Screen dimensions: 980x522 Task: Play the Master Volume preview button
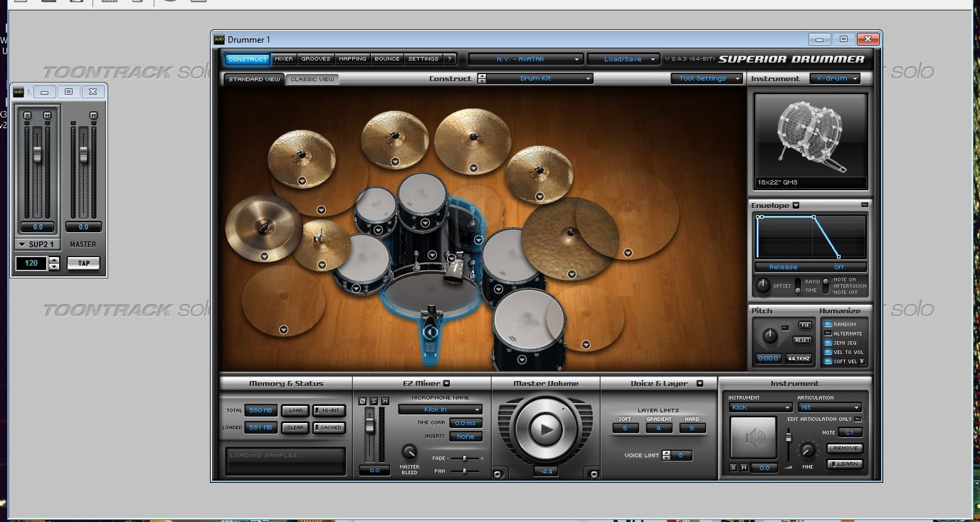pyautogui.click(x=546, y=429)
